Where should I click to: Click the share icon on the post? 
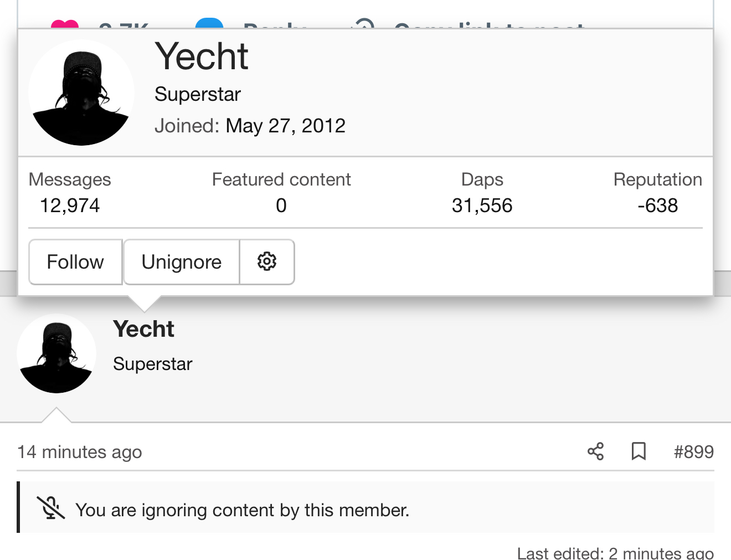pos(595,451)
